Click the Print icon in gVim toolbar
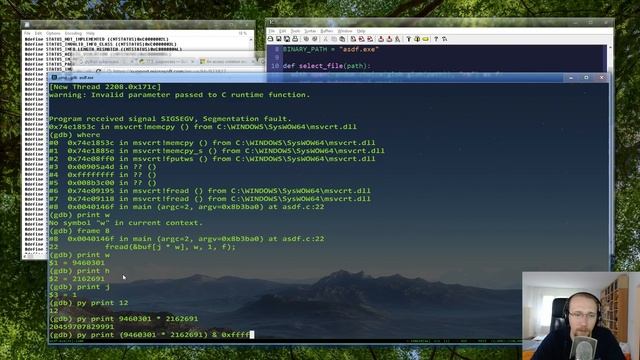Image resolution: width=640 pixels, height=360 pixels. [x=295, y=39]
